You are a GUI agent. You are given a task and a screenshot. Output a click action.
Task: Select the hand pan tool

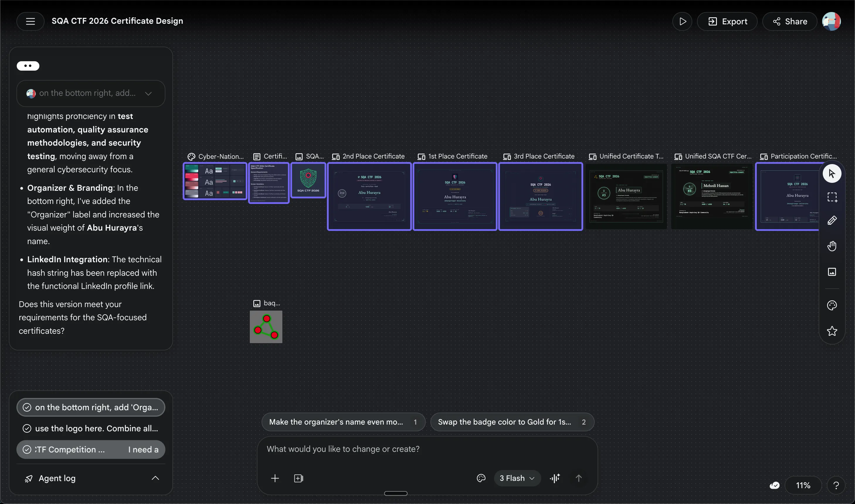[x=832, y=246]
